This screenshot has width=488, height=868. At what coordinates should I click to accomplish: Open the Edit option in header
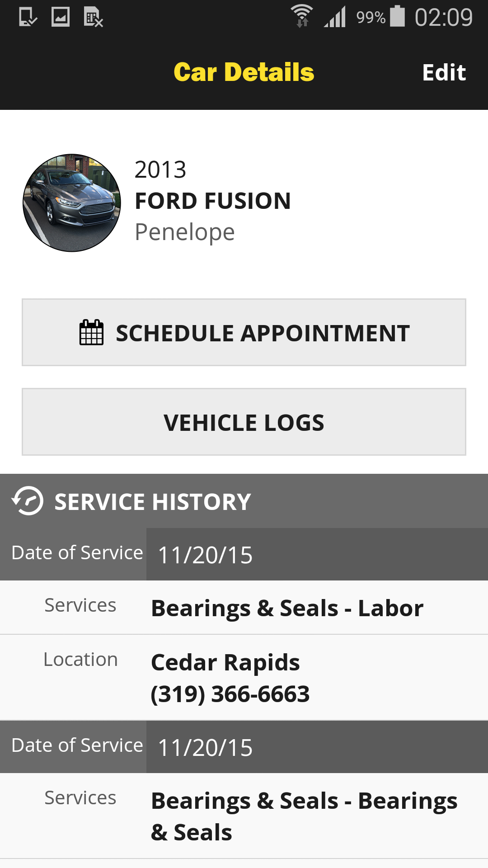point(444,72)
